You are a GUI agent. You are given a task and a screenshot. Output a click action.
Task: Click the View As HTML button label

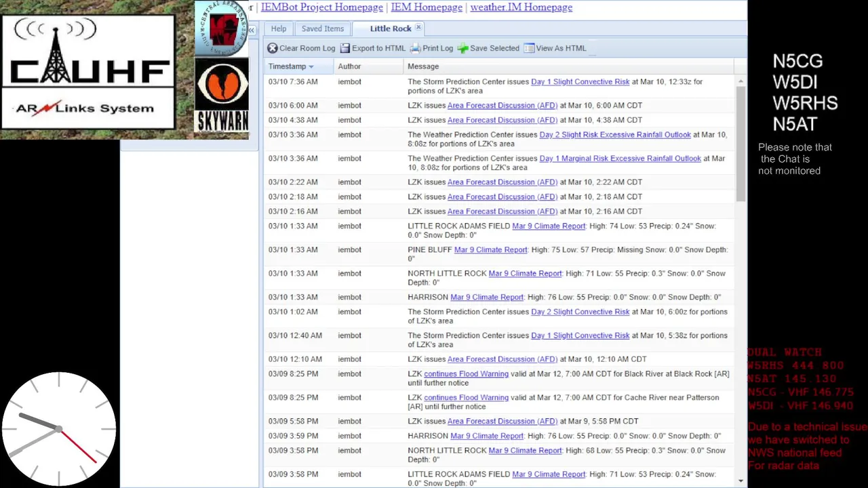coord(561,48)
